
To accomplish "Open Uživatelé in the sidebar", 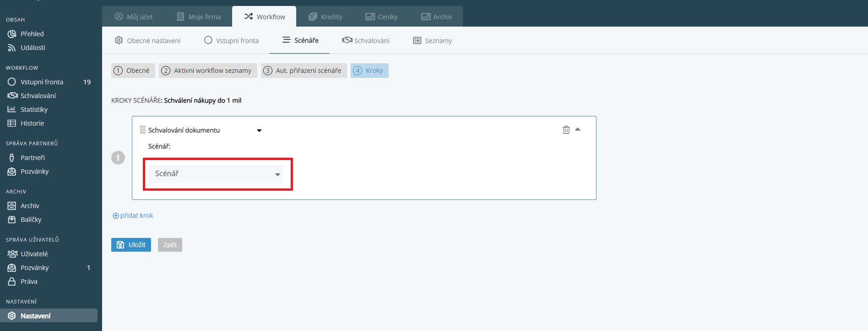I will click(x=34, y=254).
